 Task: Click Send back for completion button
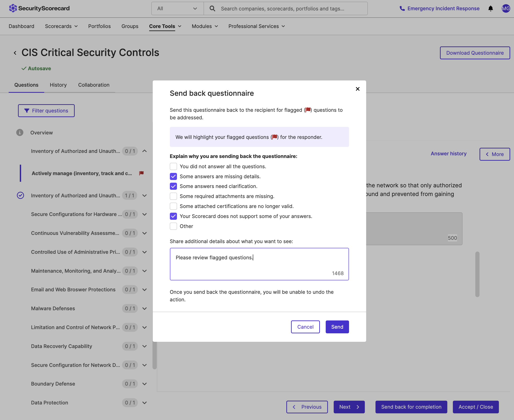point(411,407)
